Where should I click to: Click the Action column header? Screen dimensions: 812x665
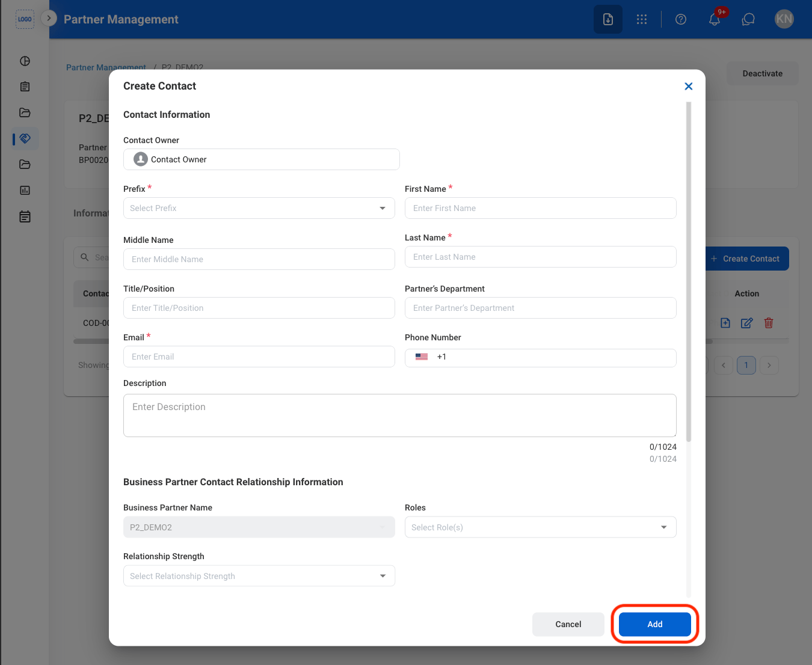coord(747,293)
